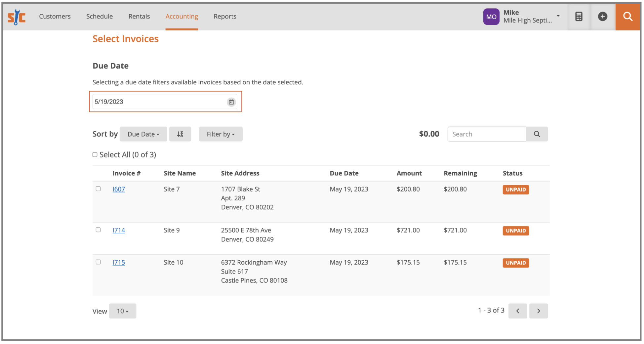Click 1707 Blake St address
This screenshot has width=644, height=344.
coord(240,189)
